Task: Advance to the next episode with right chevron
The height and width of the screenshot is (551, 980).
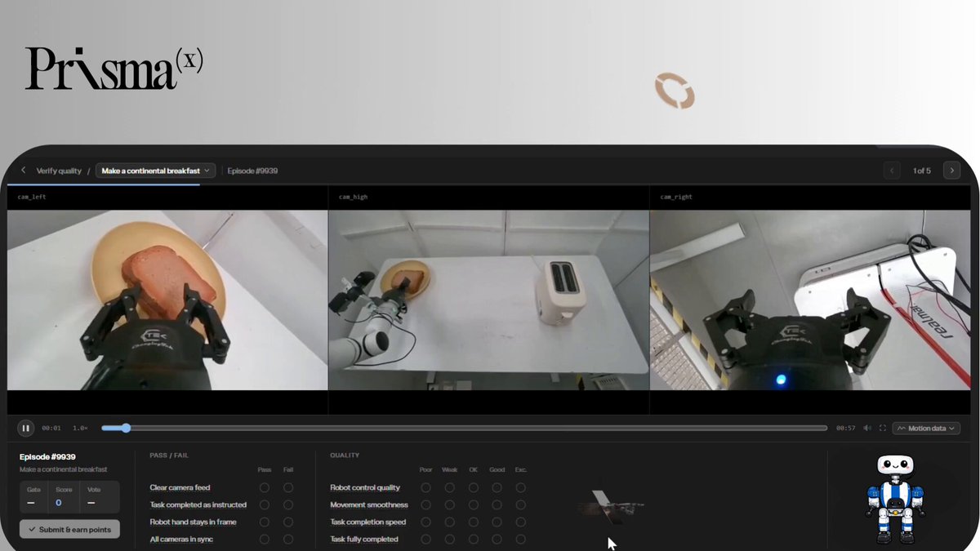Action: pyautogui.click(x=951, y=171)
